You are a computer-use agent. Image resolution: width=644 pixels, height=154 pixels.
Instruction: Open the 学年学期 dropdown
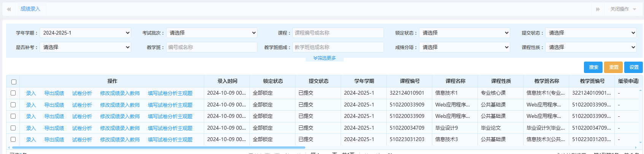click(85, 33)
